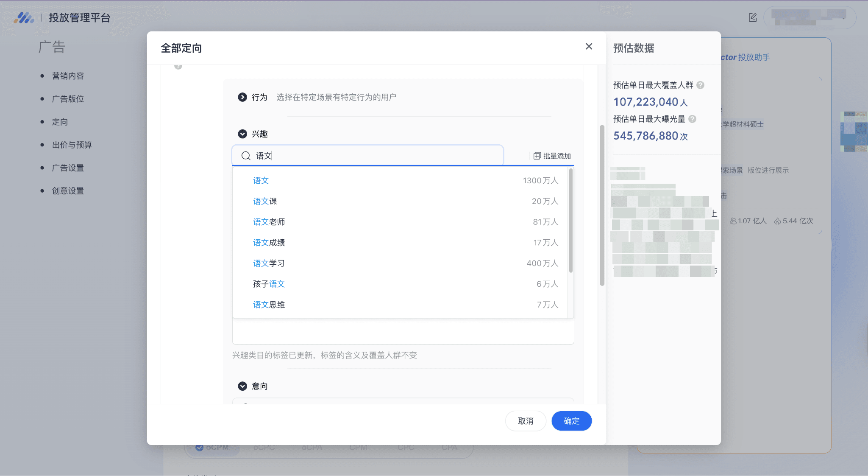Expand the 行为 section arrow
The image size is (868, 476).
coord(242,97)
